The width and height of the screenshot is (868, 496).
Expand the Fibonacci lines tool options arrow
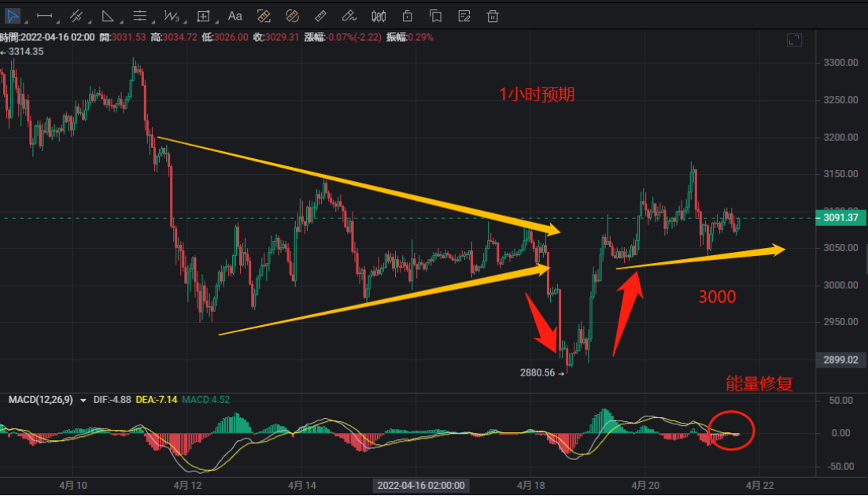pos(153,22)
